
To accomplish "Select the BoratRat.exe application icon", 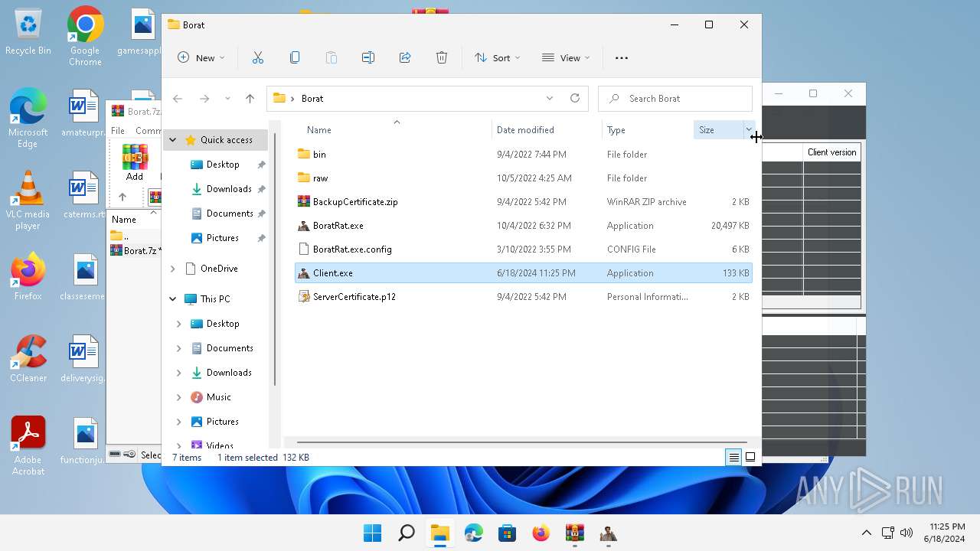I will click(303, 225).
